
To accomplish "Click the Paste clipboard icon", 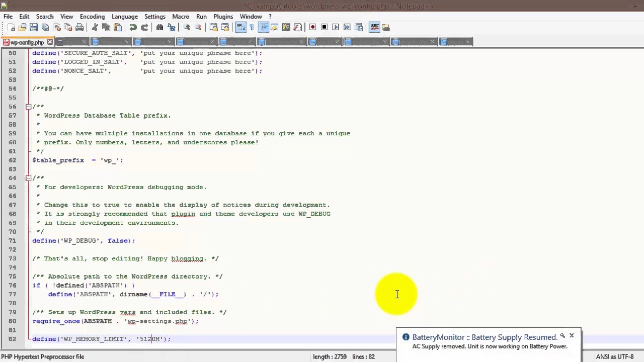I will (x=118, y=27).
